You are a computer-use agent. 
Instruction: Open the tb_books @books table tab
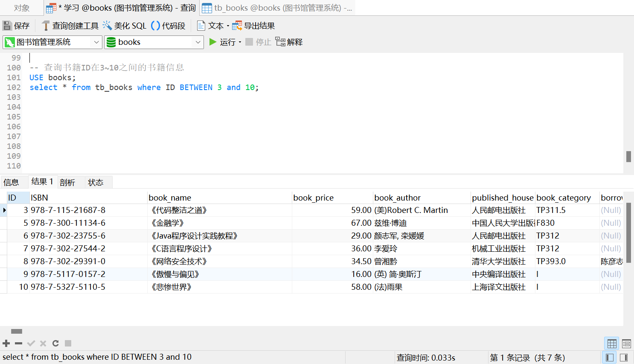click(x=277, y=8)
